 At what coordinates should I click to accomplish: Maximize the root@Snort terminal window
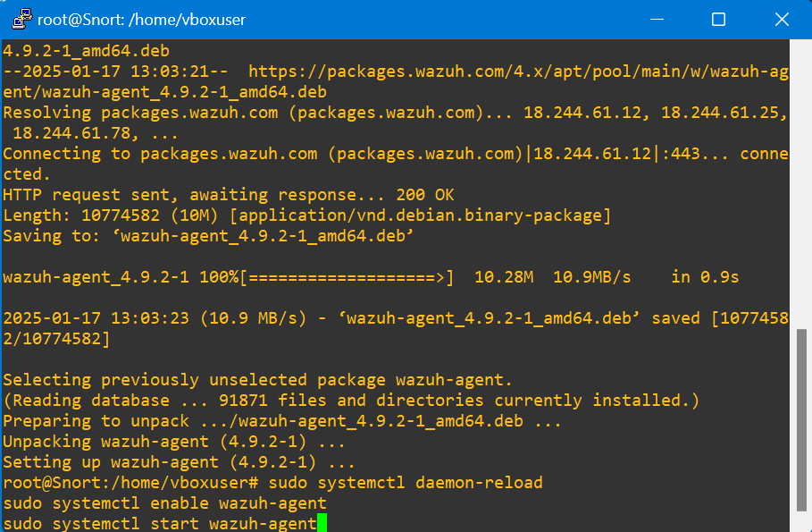point(718,19)
